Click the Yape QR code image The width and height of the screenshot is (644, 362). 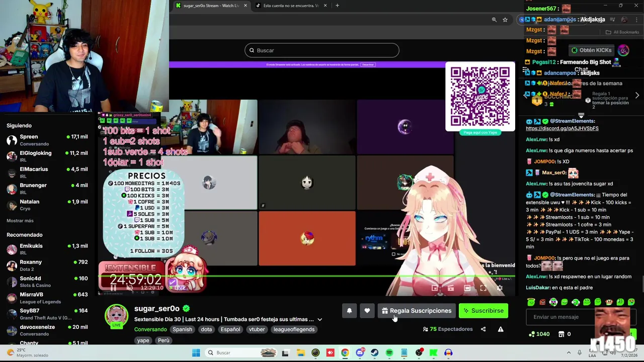point(480,96)
